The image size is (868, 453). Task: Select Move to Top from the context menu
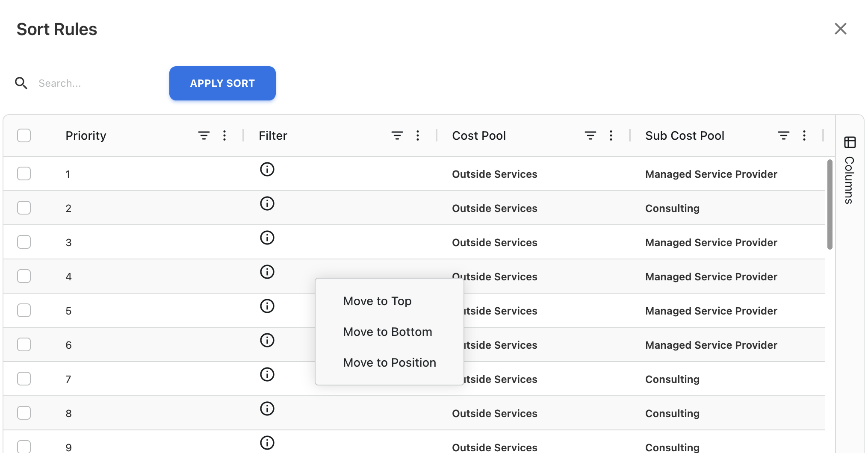pos(377,301)
